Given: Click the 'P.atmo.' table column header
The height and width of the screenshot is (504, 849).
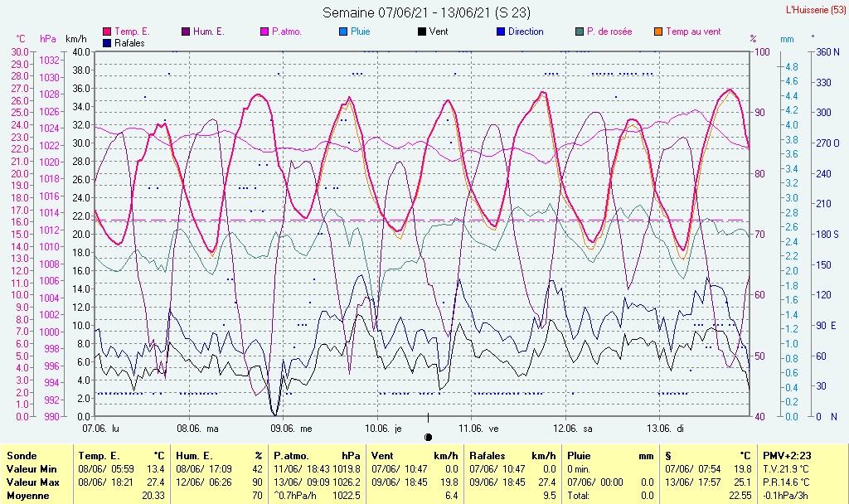Looking at the screenshot, I should (x=291, y=456).
